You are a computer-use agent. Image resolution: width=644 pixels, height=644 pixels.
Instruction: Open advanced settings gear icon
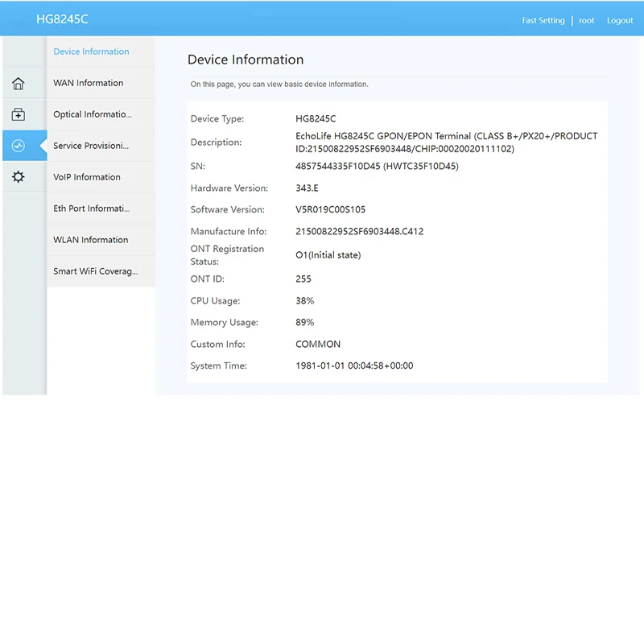19,177
